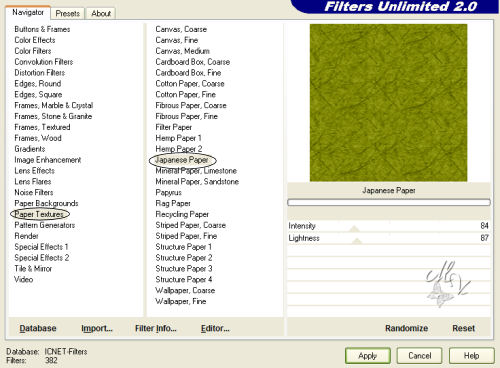Select Image Enhancement category
The image size is (500, 368).
coord(48,160)
